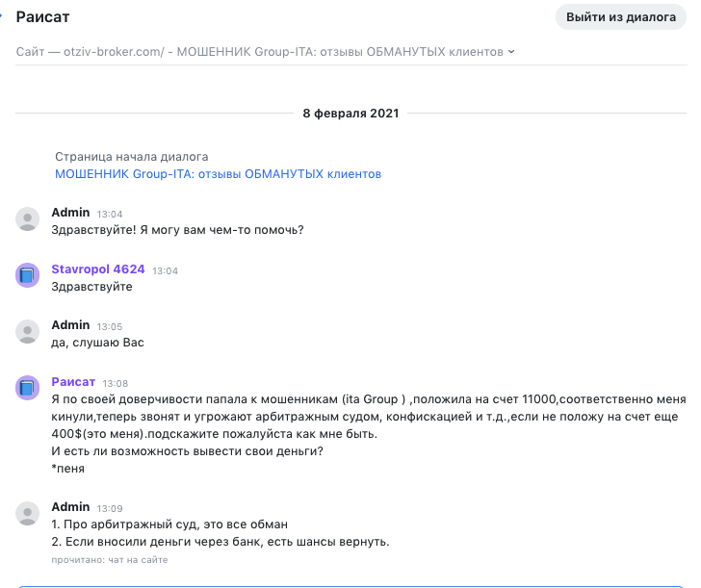Click the otziv-broker.com site description text
Screen dimensions: 701x588
260,52
